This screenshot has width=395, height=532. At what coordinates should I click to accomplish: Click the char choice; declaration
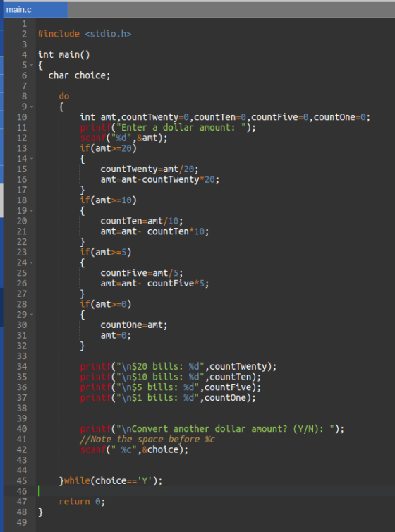click(79, 75)
